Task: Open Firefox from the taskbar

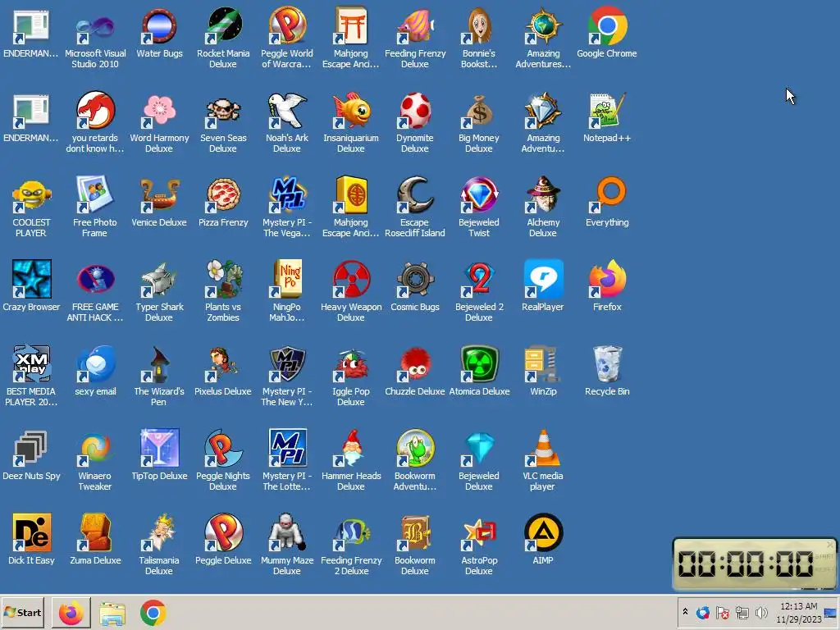Action: tap(71, 613)
